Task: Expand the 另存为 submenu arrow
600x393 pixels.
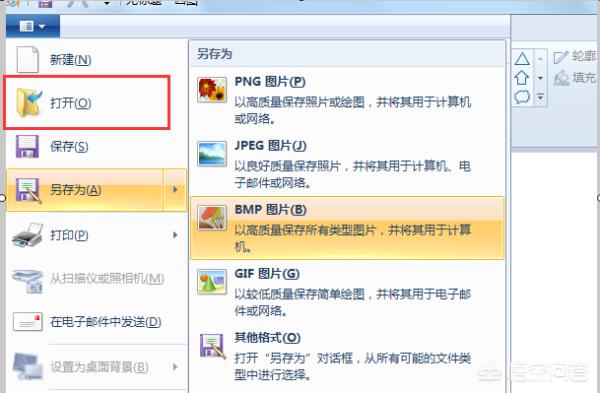Action: (175, 189)
